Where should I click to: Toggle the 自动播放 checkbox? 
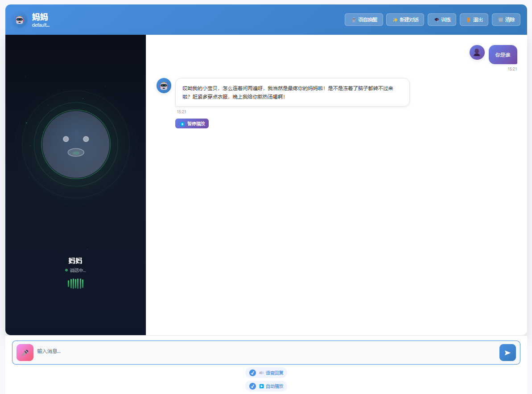(x=252, y=386)
